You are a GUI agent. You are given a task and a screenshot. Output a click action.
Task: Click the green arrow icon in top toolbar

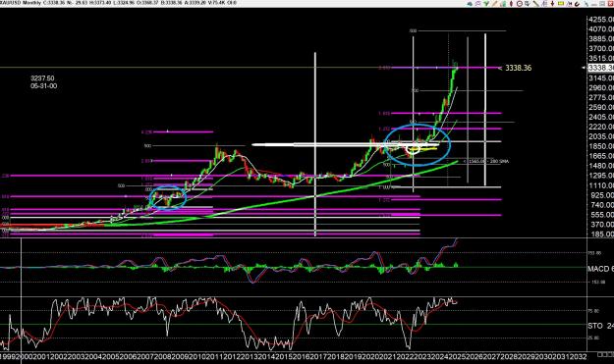click(486, 4)
